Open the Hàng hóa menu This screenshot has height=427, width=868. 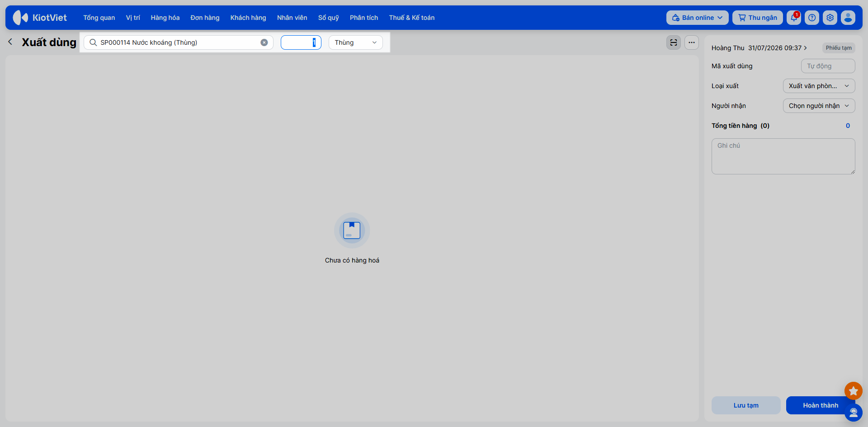165,18
